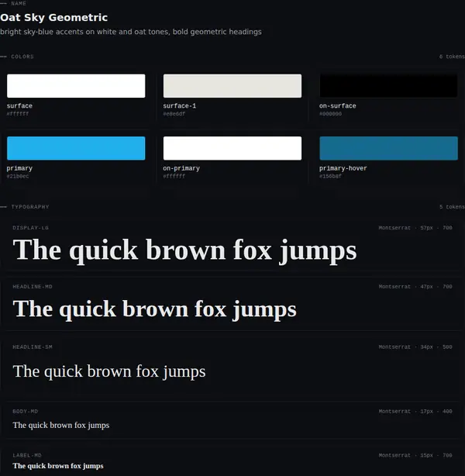Click the LABEL-MD label
Screen dimensions: 465x476
(x=27, y=455)
